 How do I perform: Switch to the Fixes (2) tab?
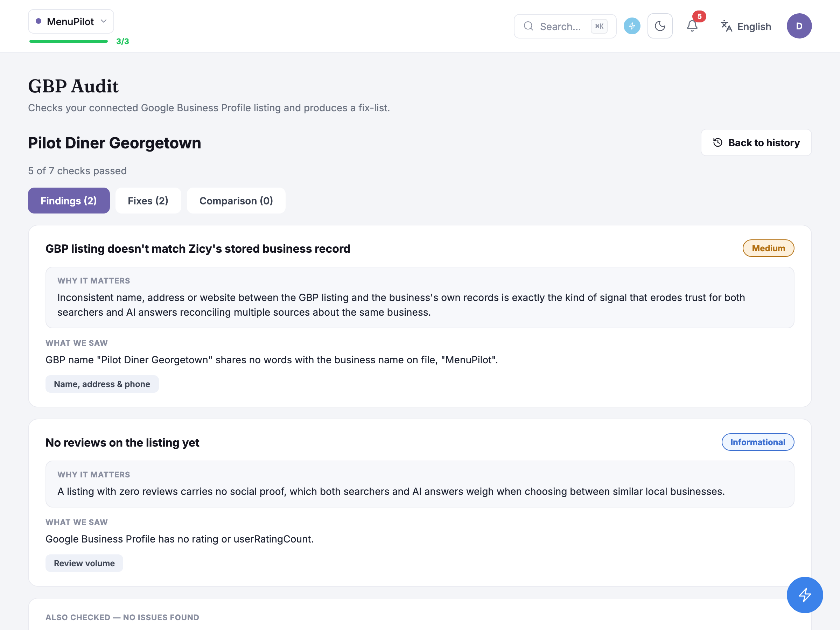(x=148, y=201)
